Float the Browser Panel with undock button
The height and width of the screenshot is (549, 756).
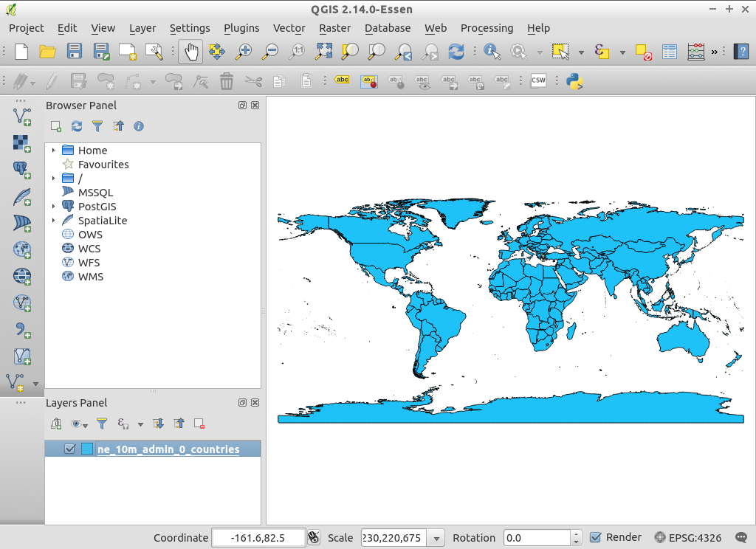point(242,105)
